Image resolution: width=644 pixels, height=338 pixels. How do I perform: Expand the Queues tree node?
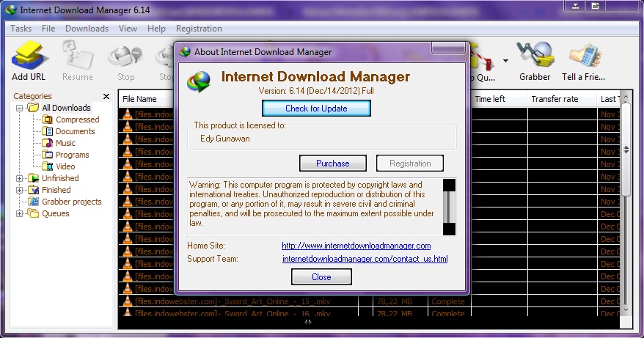[19, 213]
